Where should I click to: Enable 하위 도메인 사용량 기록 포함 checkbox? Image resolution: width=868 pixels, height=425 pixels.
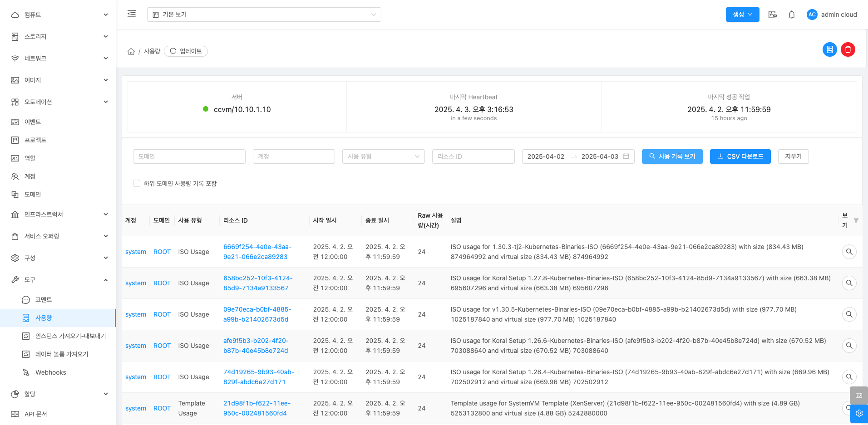pos(137,183)
